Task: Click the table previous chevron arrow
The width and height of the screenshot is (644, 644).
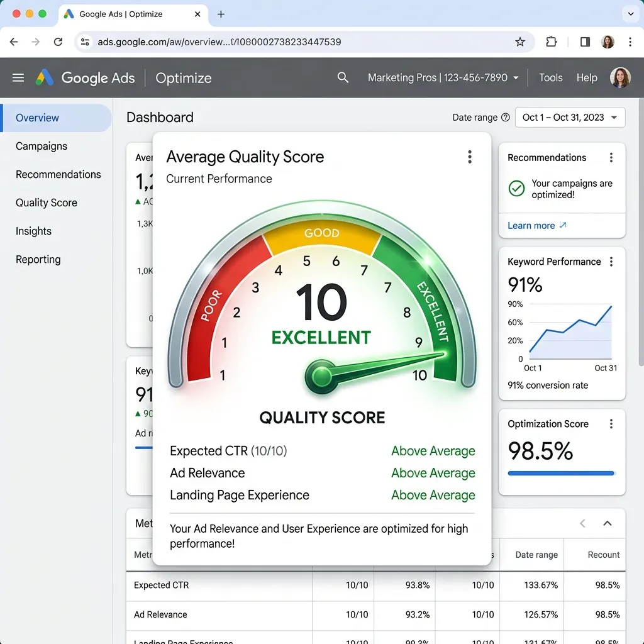Action: click(x=582, y=523)
